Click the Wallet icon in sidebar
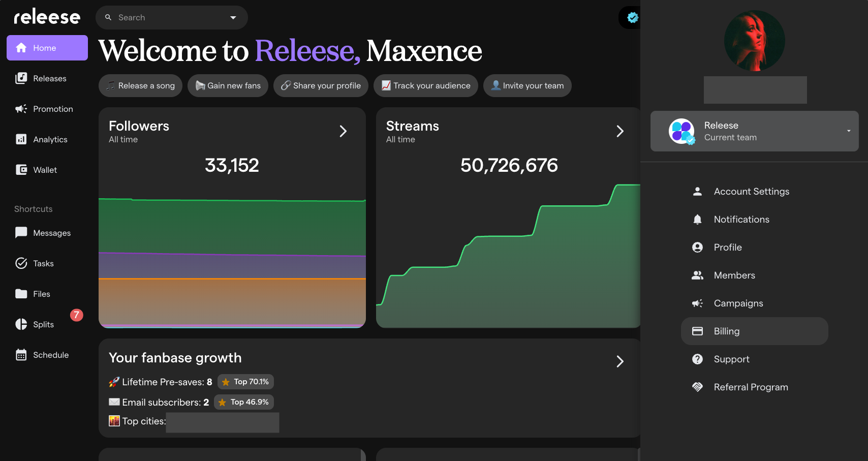 point(21,170)
